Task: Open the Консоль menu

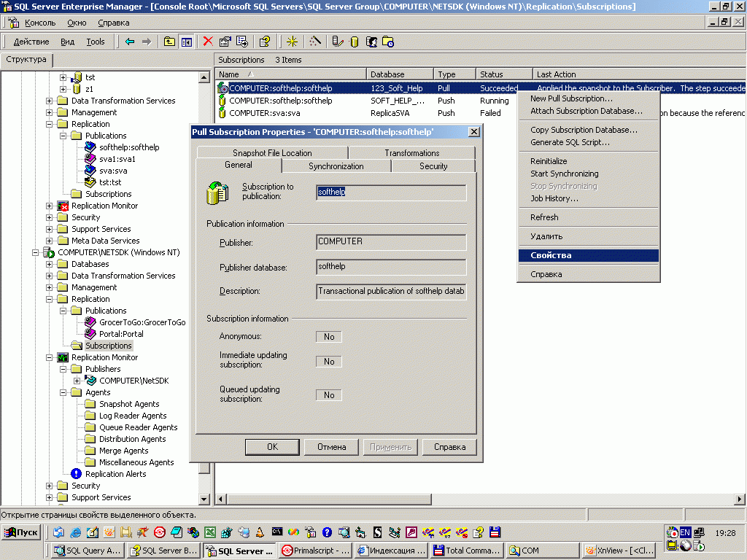Action: (x=40, y=23)
